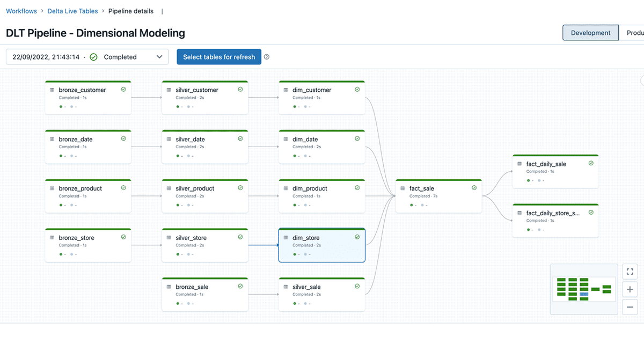This screenshot has height=343, width=644.
Task: Click the help icon beside refresh button
Action: click(x=267, y=57)
